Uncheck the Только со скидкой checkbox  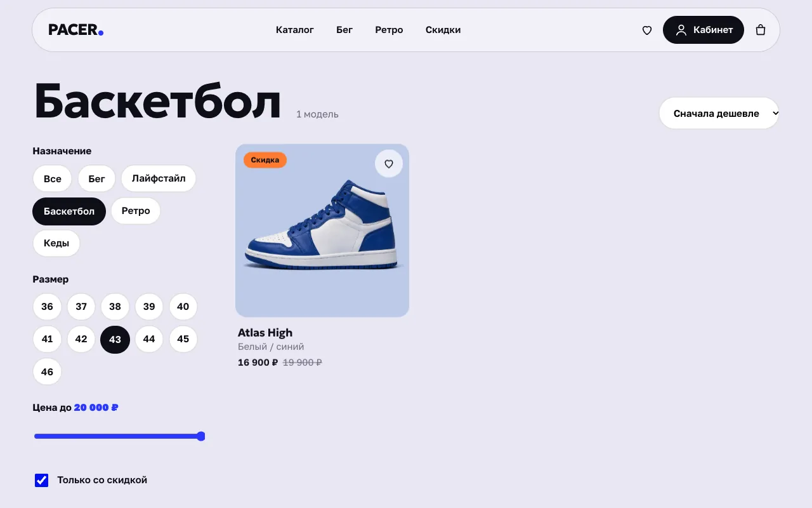[x=41, y=480]
